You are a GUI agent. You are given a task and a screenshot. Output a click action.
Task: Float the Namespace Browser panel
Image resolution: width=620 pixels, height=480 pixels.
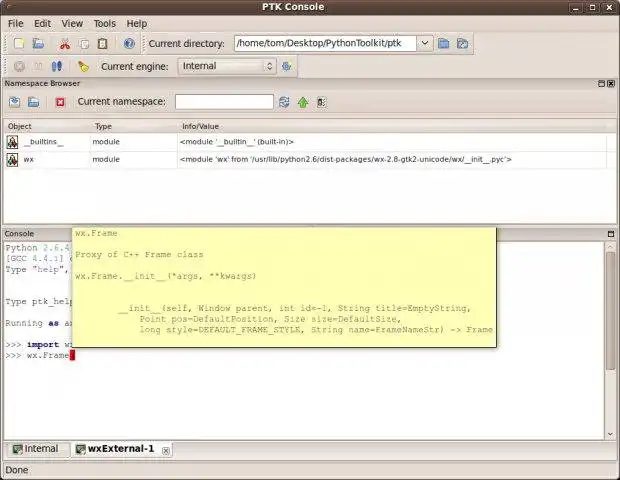(x=601, y=83)
